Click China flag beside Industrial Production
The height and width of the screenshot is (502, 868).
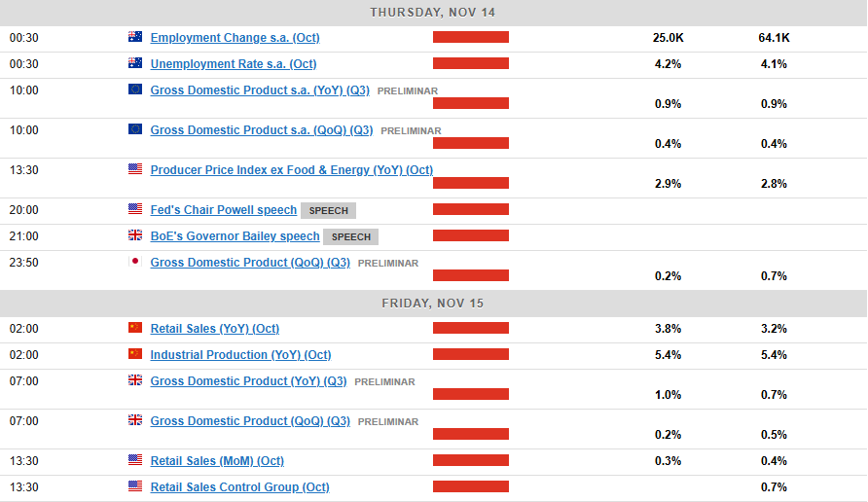[x=135, y=354]
